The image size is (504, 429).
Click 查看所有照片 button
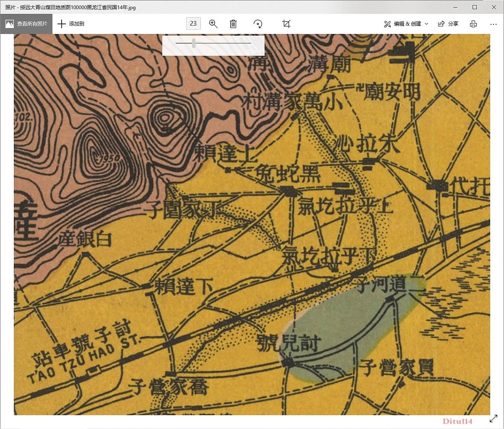(26, 24)
